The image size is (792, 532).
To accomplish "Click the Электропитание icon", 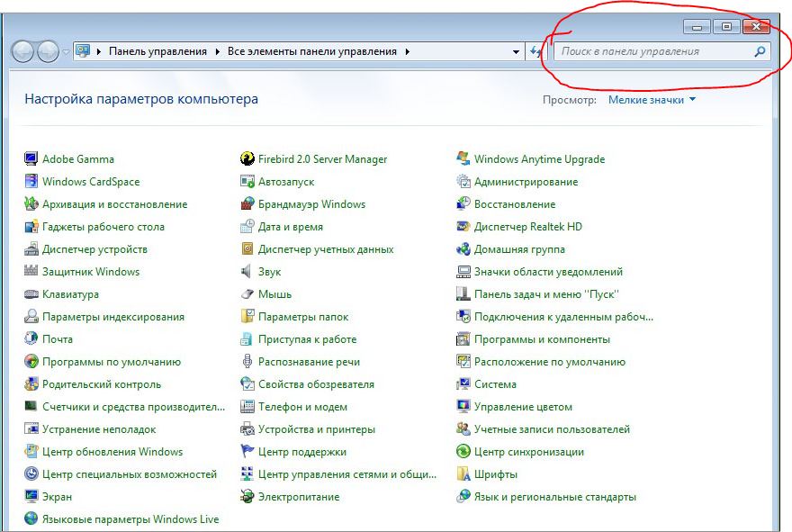I will coord(247,497).
